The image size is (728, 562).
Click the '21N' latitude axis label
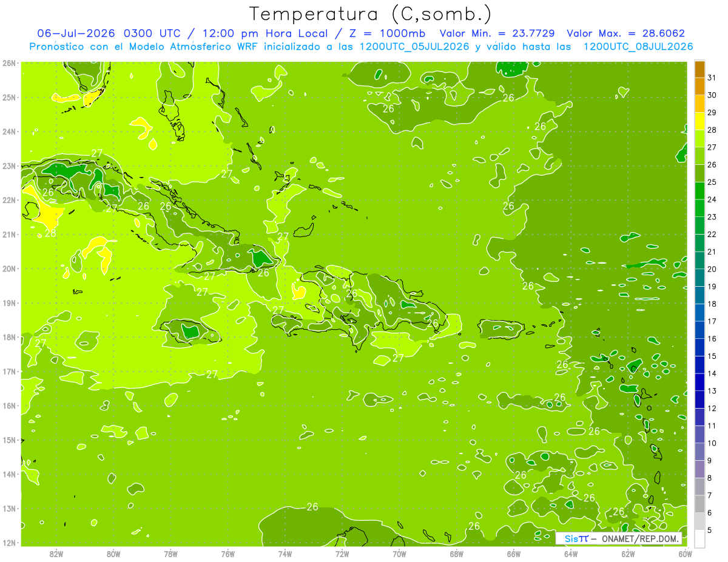point(10,235)
